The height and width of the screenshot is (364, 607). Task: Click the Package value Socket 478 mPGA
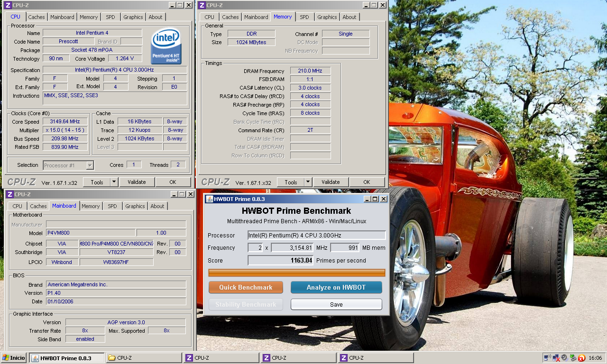[92, 50]
